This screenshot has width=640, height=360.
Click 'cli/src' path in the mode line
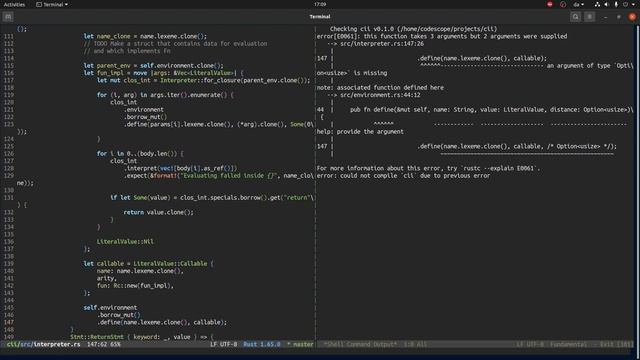19,344
